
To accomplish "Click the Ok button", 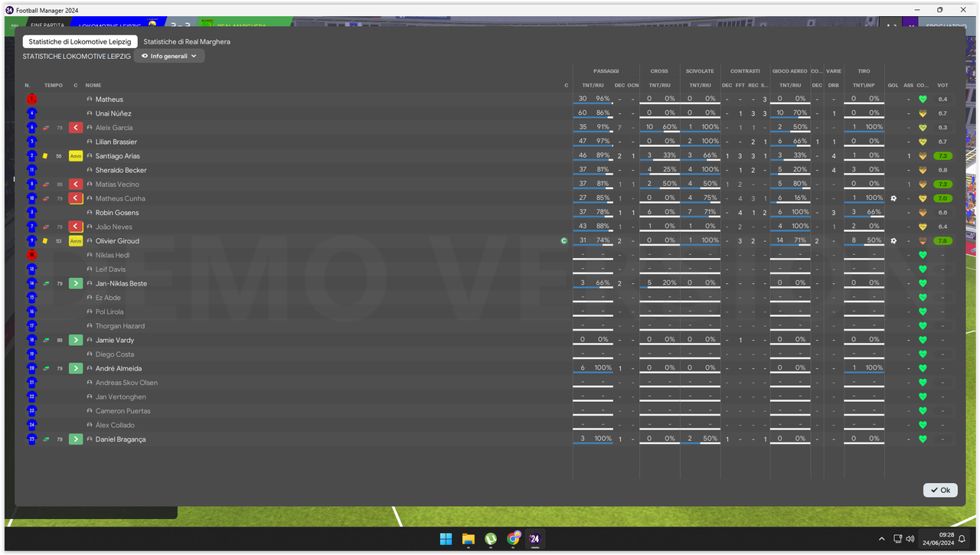I will pyautogui.click(x=940, y=490).
